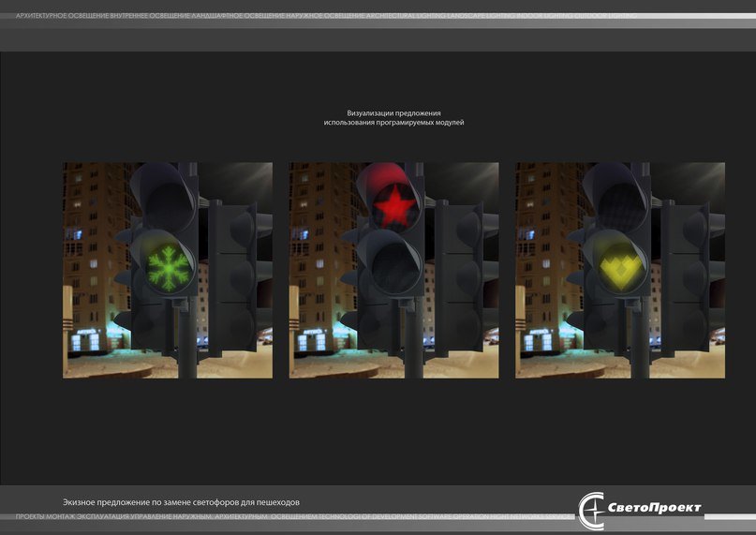
Task: Select the left traffic light visualization image
Action: pos(168,270)
